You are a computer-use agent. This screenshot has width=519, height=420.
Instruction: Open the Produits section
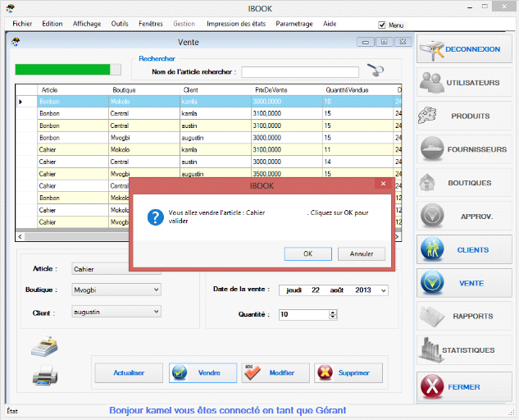click(x=465, y=116)
